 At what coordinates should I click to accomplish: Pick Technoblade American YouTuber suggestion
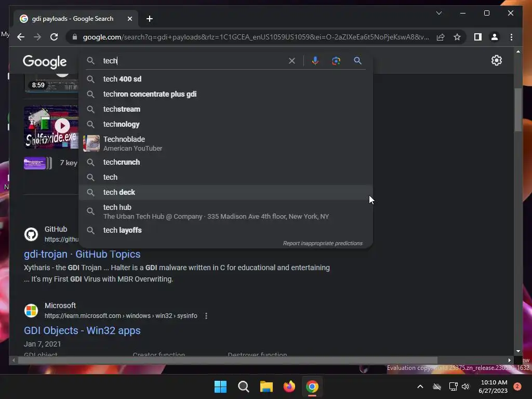click(x=225, y=143)
